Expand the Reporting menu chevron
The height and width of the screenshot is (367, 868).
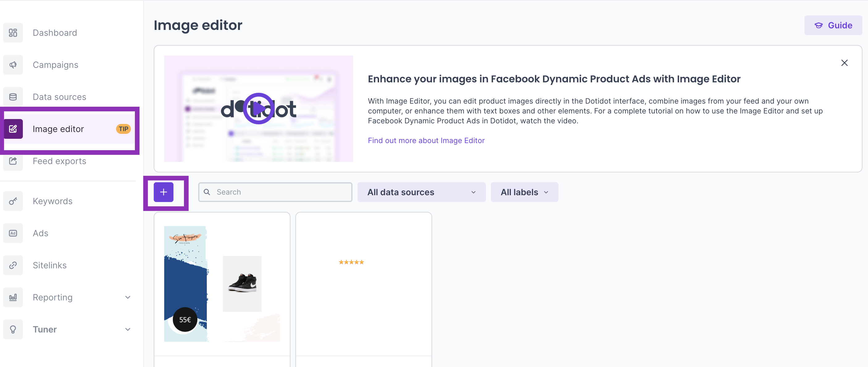[x=128, y=297]
